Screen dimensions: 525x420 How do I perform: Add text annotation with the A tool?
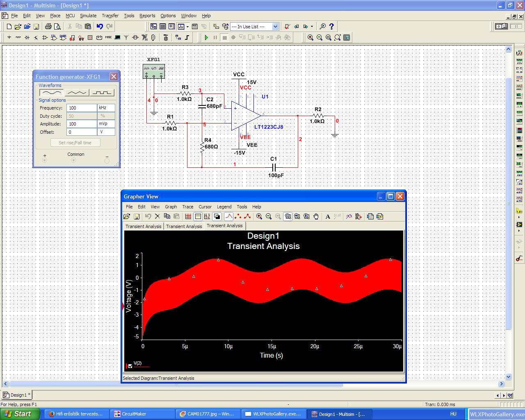click(x=328, y=217)
